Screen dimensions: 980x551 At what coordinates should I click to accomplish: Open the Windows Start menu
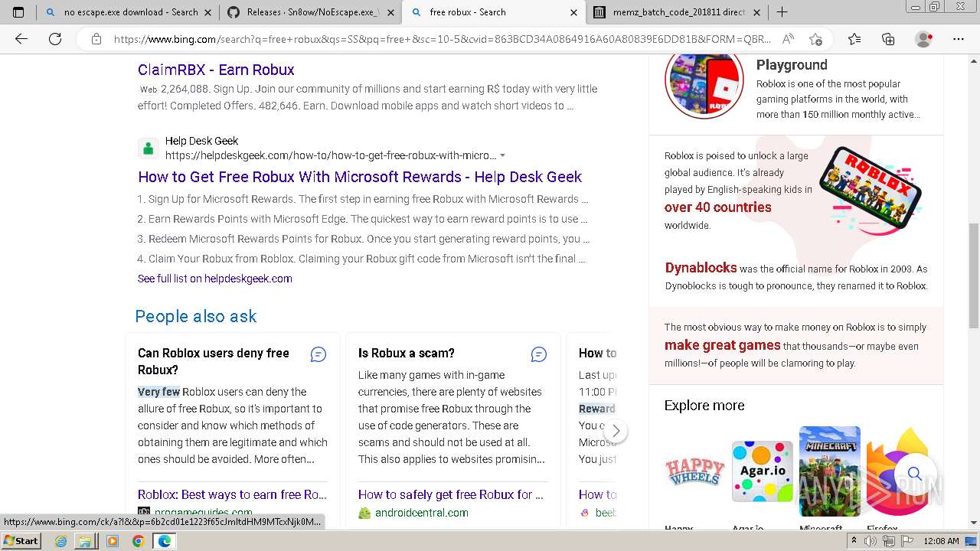[21, 541]
